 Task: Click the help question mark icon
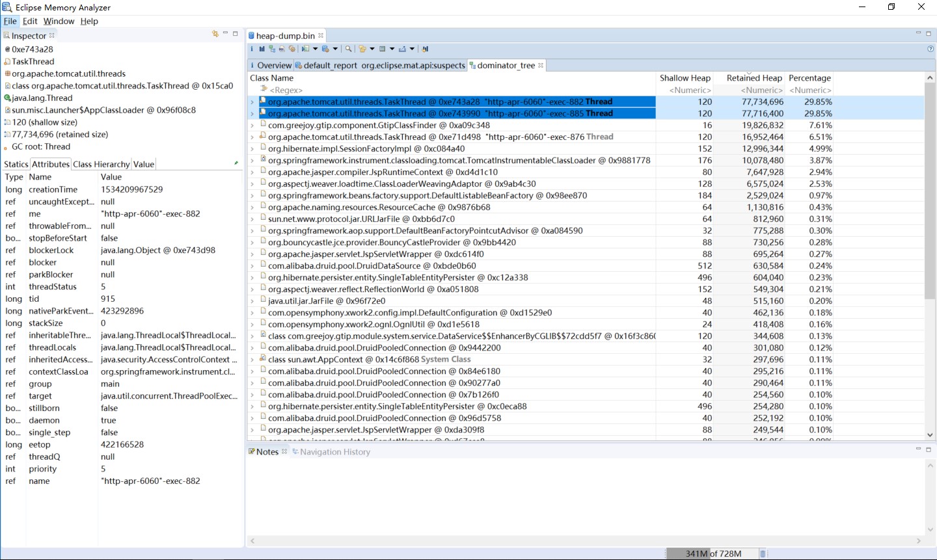930,49
